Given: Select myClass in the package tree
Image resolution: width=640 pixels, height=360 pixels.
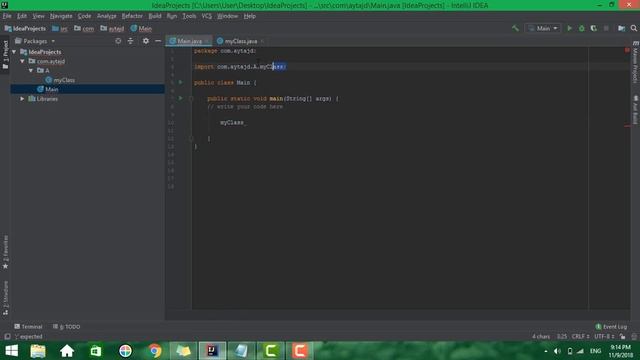Looking at the screenshot, I should click(60, 80).
